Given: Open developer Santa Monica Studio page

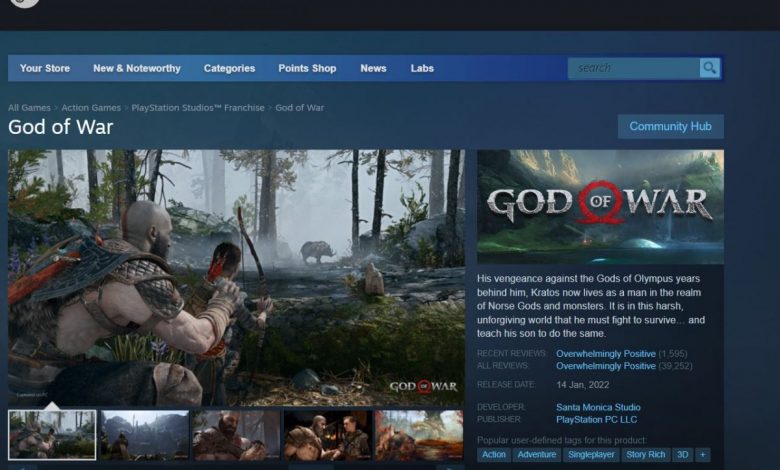Looking at the screenshot, I should (x=598, y=407).
